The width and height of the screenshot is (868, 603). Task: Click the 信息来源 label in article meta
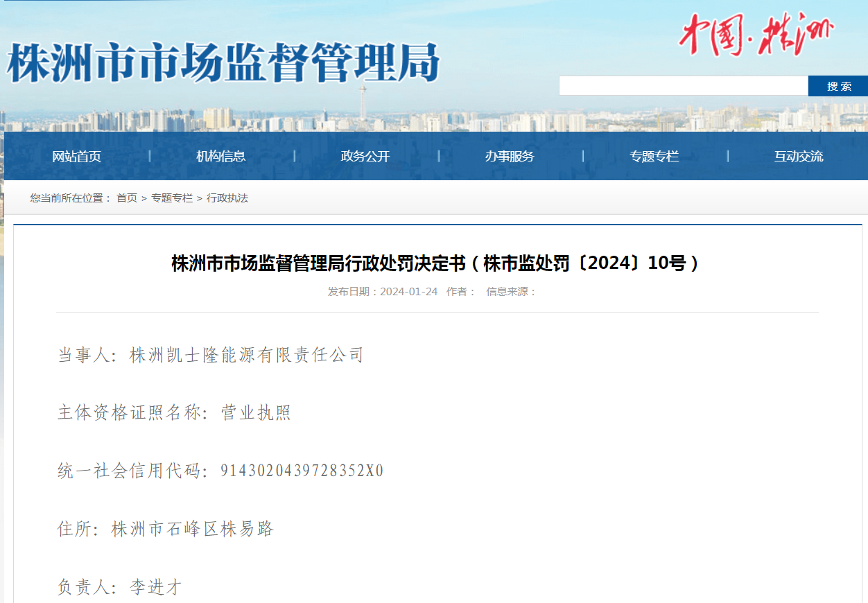pyautogui.click(x=512, y=292)
